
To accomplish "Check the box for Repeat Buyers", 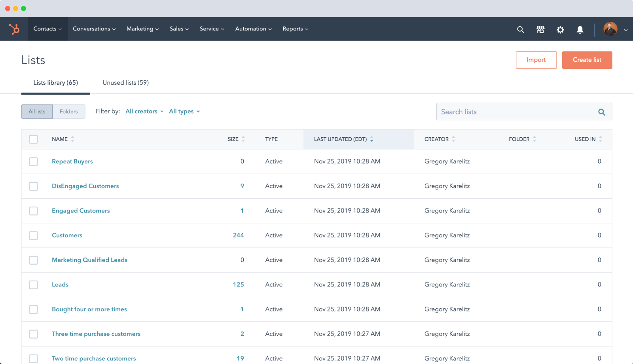I will tap(34, 161).
